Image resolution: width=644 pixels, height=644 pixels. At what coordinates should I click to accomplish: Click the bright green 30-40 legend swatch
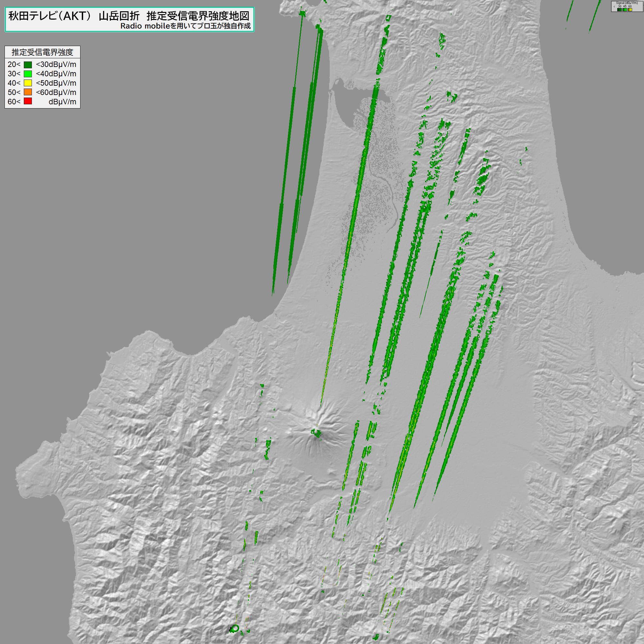28,74
